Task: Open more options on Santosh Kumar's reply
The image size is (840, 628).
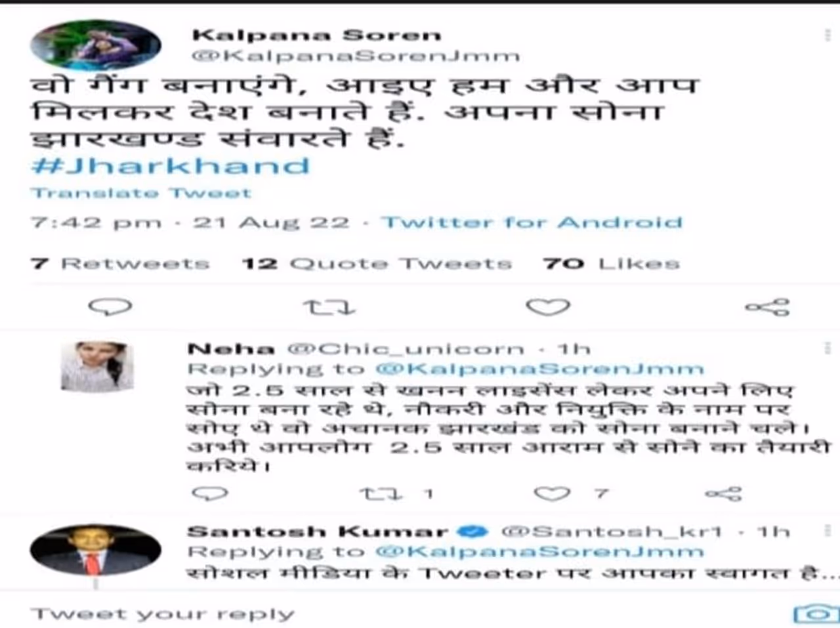Action: [827, 530]
